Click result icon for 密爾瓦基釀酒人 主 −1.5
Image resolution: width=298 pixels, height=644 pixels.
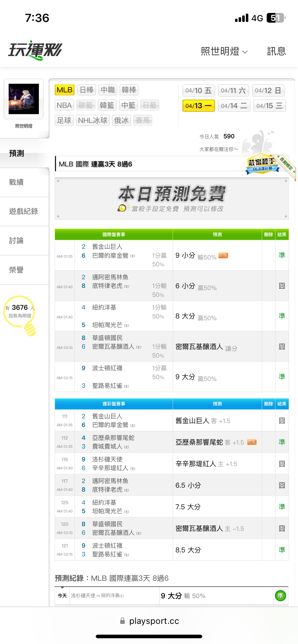(x=282, y=528)
